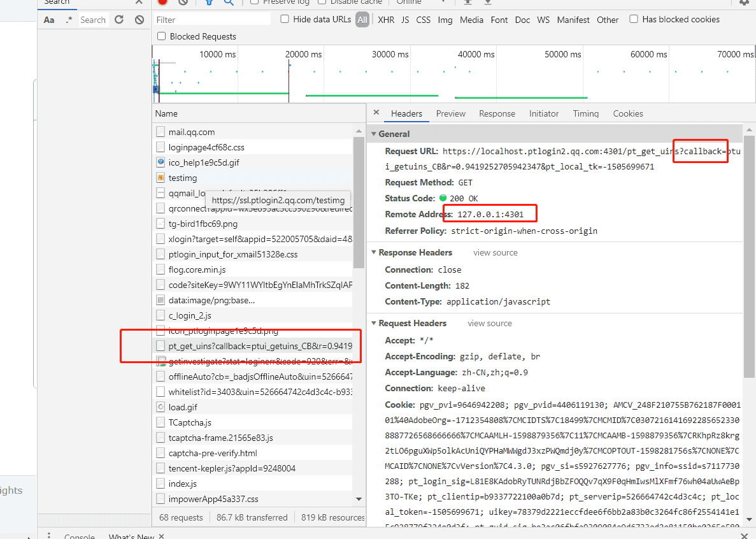
Task: Filter requests by WS
Action: (x=543, y=20)
